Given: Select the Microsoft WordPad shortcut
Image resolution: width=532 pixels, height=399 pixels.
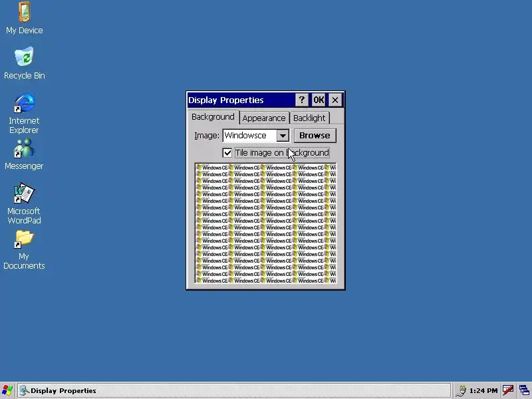Looking at the screenshot, I should tap(24, 204).
